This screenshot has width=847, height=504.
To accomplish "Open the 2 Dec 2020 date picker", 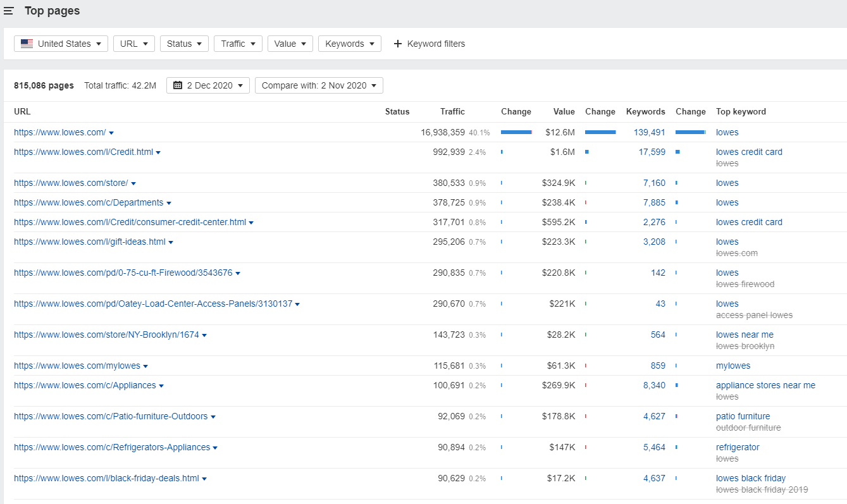I will [208, 85].
